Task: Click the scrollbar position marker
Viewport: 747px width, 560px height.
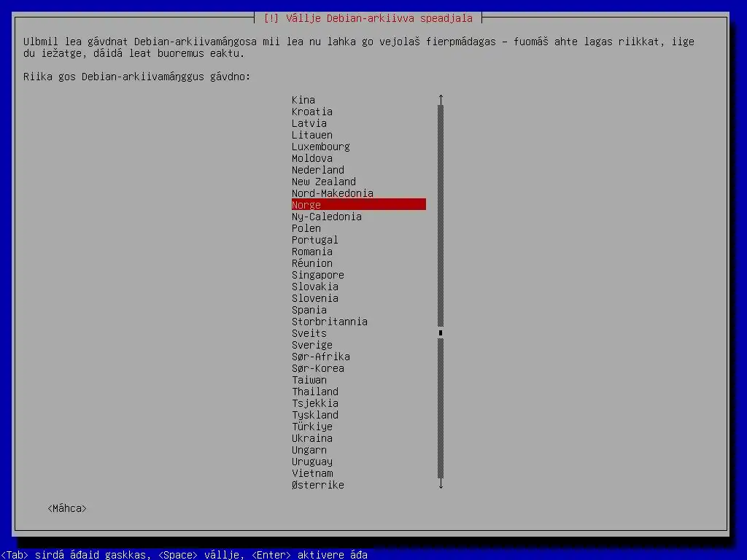Action: coord(441,332)
